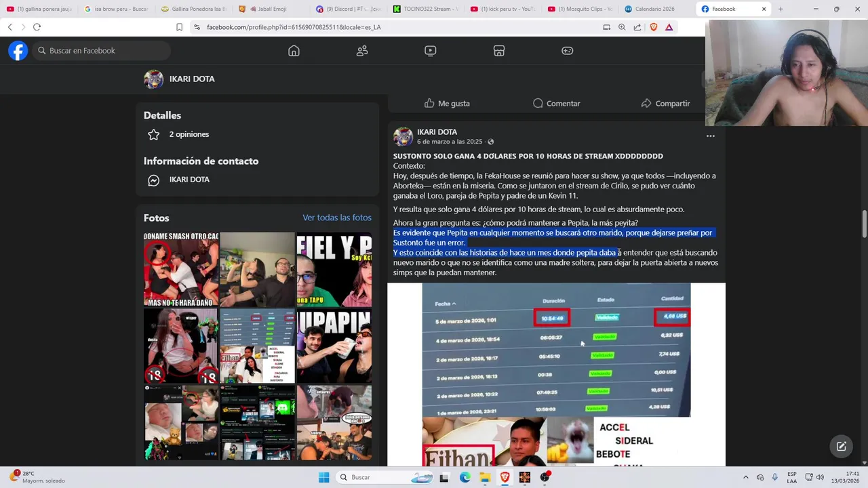Click the IKARI DOTA post avatar

coord(403,136)
